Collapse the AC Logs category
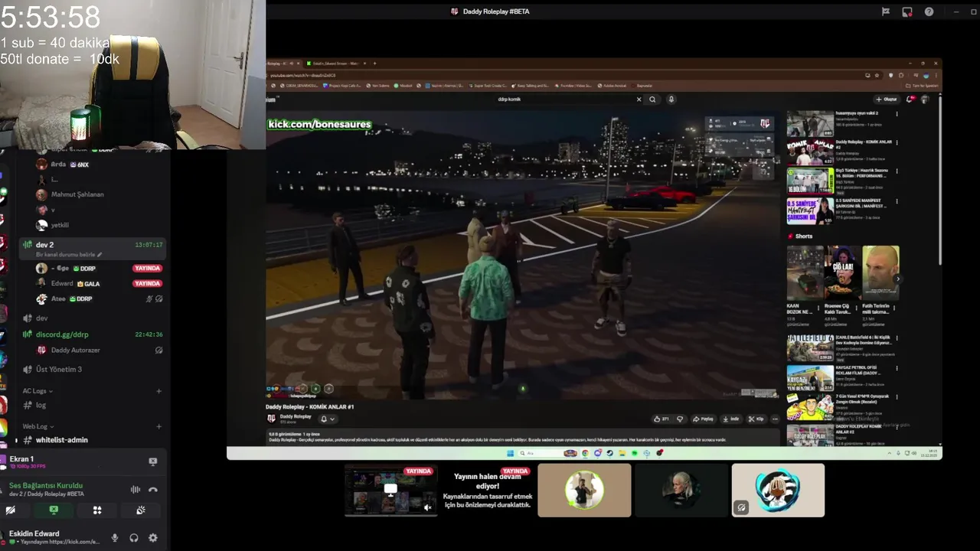This screenshot has height=551, width=980. coord(38,391)
